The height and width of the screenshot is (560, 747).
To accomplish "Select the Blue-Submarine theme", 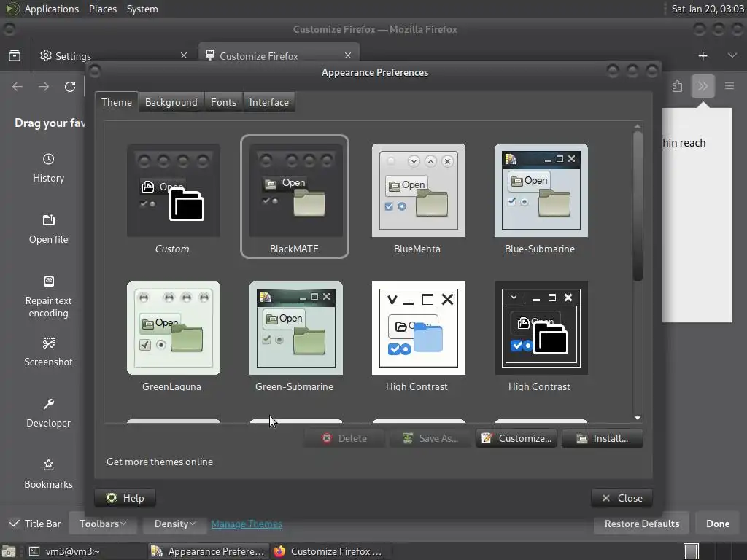I will tap(541, 190).
